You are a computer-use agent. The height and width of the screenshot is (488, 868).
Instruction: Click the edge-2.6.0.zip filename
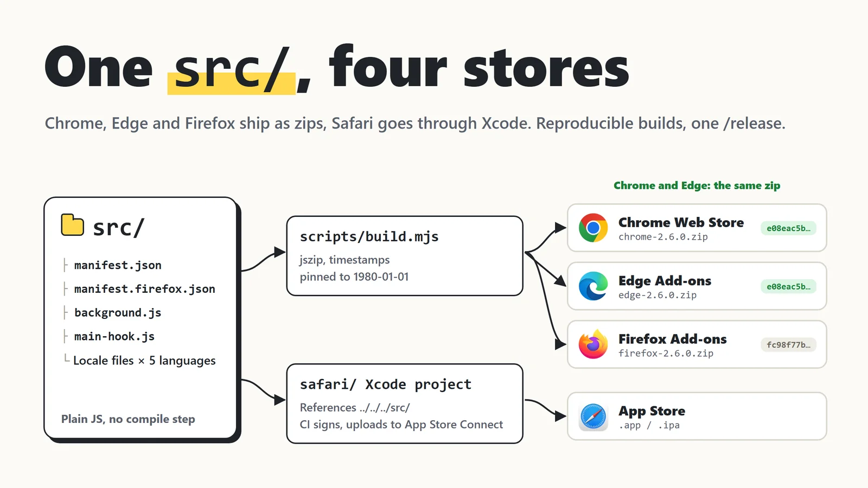pyautogui.click(x=658, y=295)
